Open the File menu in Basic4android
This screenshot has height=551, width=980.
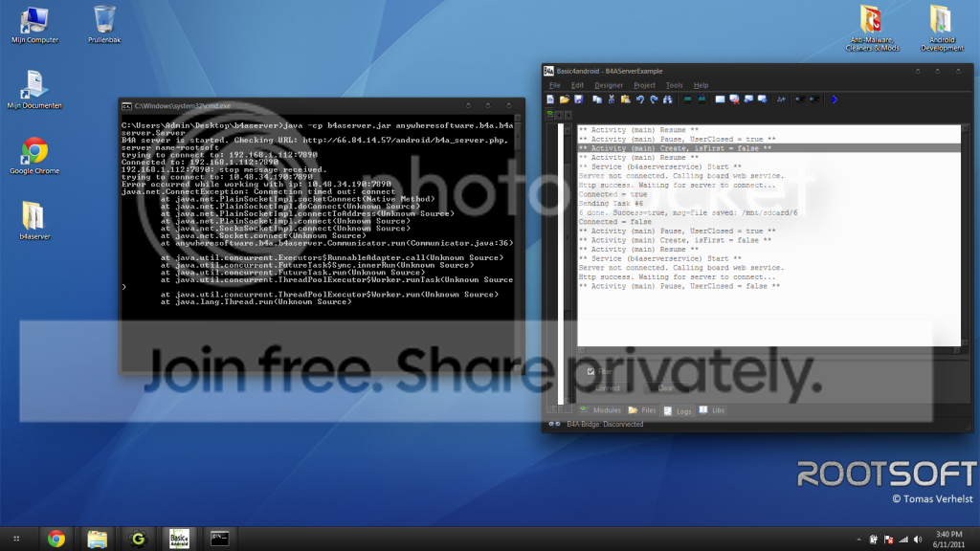[555, 85]
